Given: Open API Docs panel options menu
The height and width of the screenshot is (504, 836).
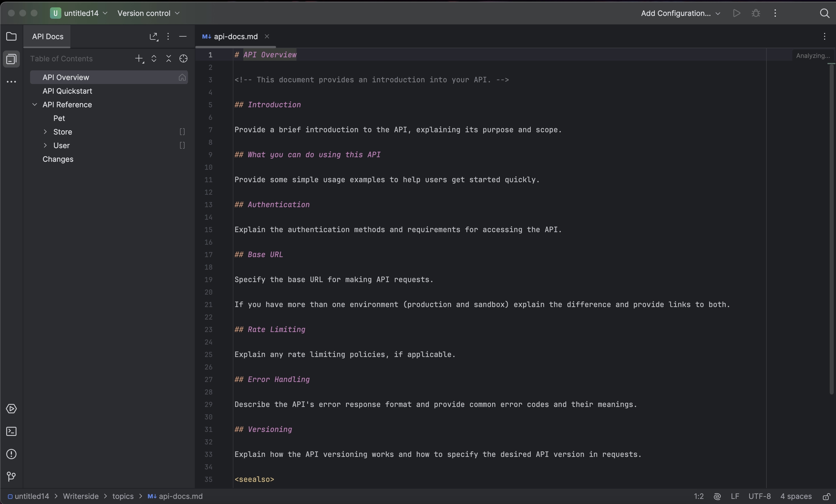Looking at the screenshot, I should [x=168, y=36].
